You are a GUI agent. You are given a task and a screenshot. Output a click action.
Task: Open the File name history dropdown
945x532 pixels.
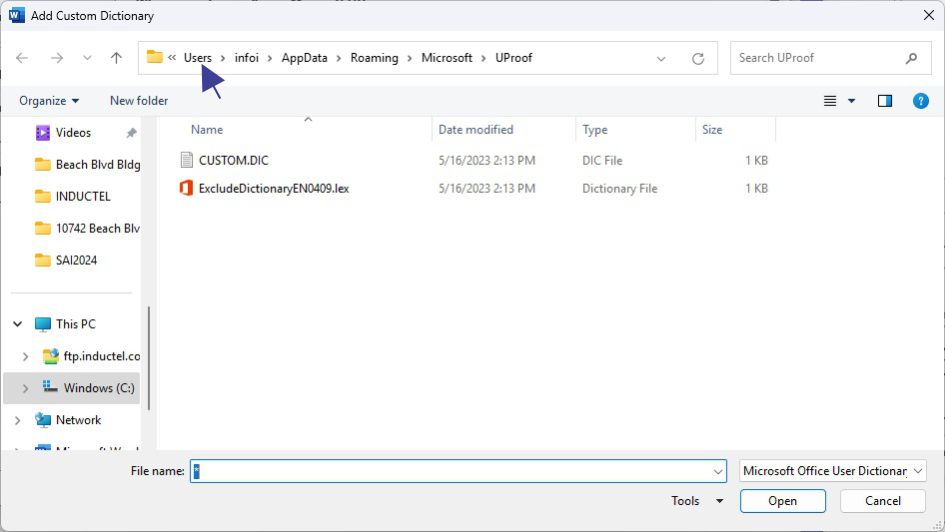coord(718,471)
